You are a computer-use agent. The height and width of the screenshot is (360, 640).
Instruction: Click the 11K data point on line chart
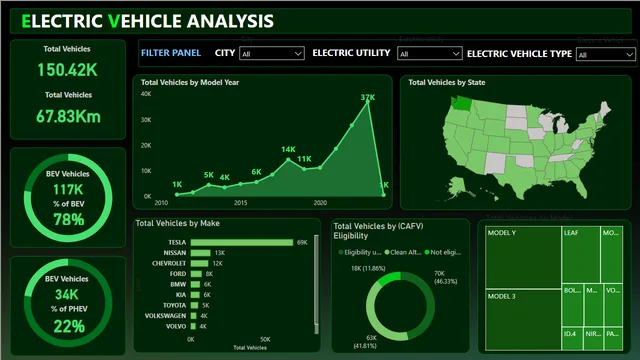pos(304,169)
